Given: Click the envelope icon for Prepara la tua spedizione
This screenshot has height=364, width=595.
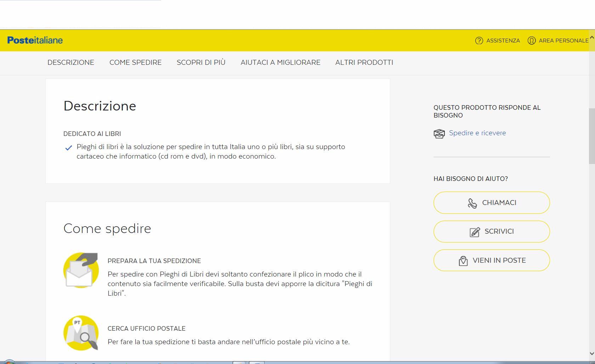Looking at the screenshot, I should (x=81, y=270).
